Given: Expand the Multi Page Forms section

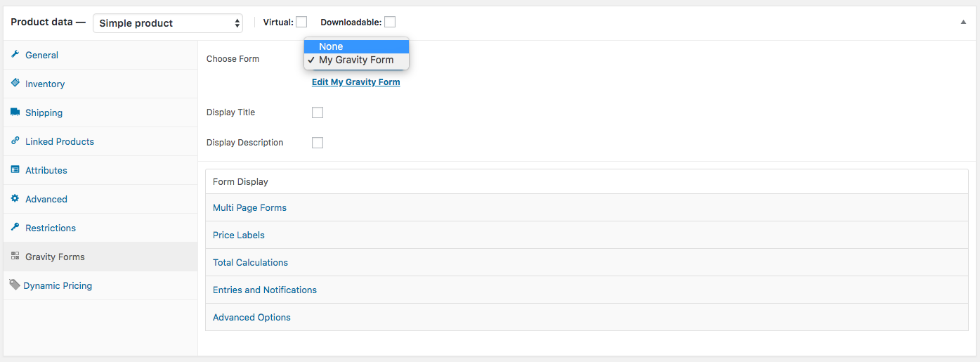Looking at the screenshot, I should pyautogui.click(x=250, y=208).
